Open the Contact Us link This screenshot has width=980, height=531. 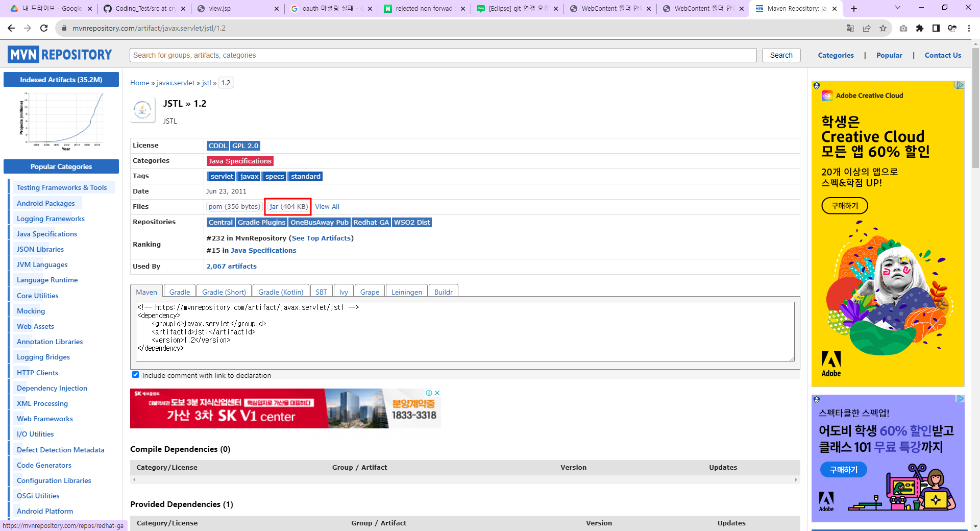tap(943, 55)
